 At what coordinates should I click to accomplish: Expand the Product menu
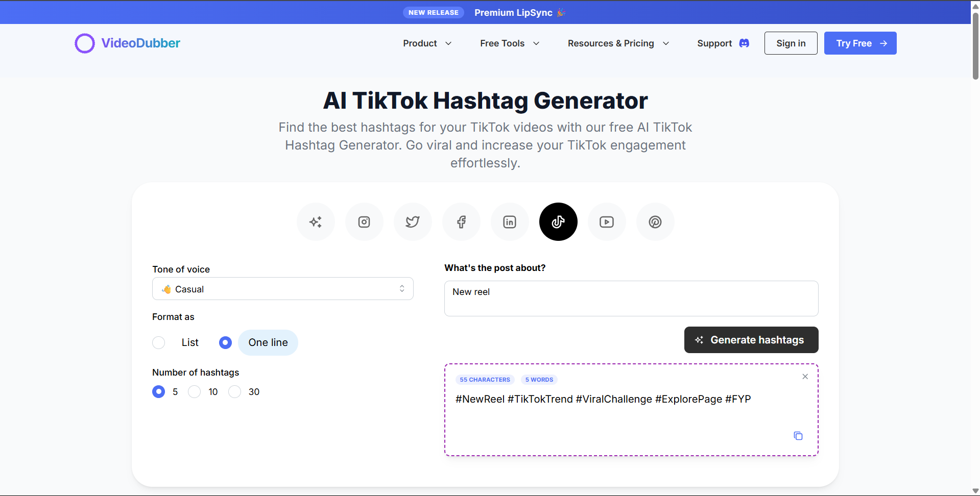pos(427,43)
